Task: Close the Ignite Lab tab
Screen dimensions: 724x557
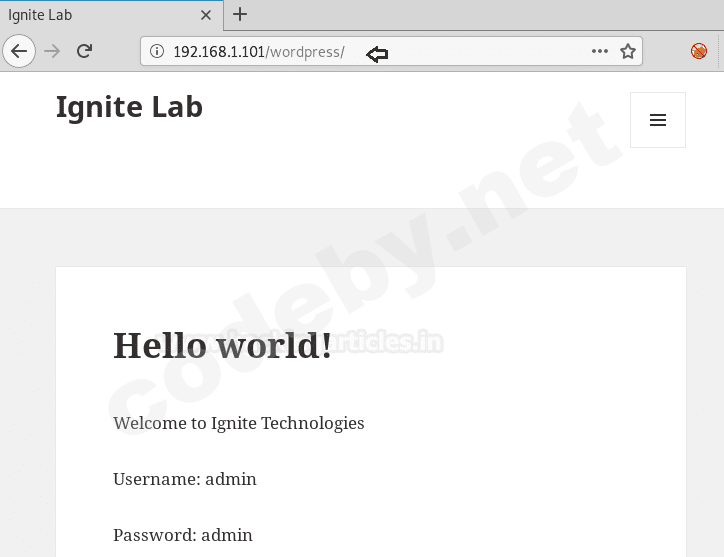Action: [x=206, y=15]
